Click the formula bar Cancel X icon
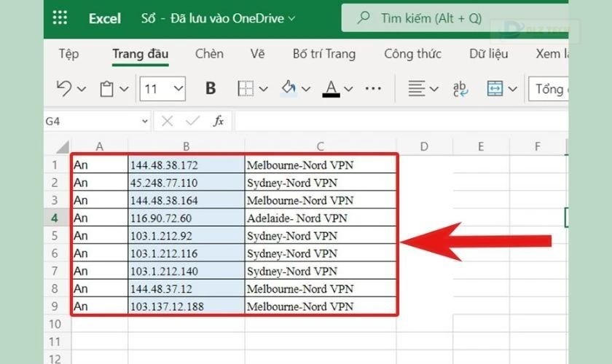612x364 pixels. (167, 121)
